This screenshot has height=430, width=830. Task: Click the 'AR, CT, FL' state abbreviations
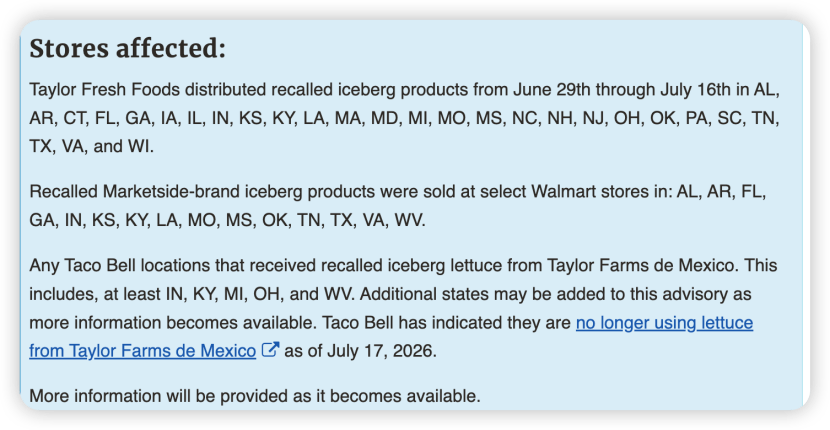75,119
